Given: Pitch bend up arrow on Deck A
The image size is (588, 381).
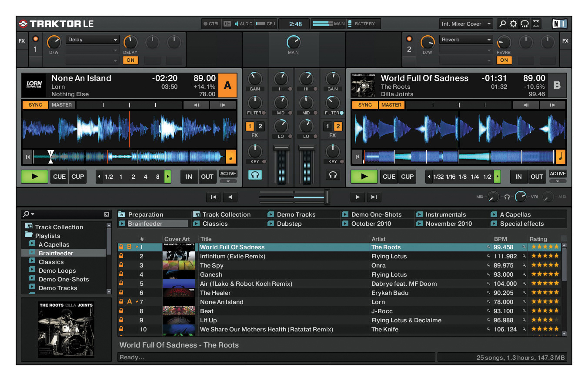Looking at the screenshot, I should pyautogui.click(x=223, y=105).
